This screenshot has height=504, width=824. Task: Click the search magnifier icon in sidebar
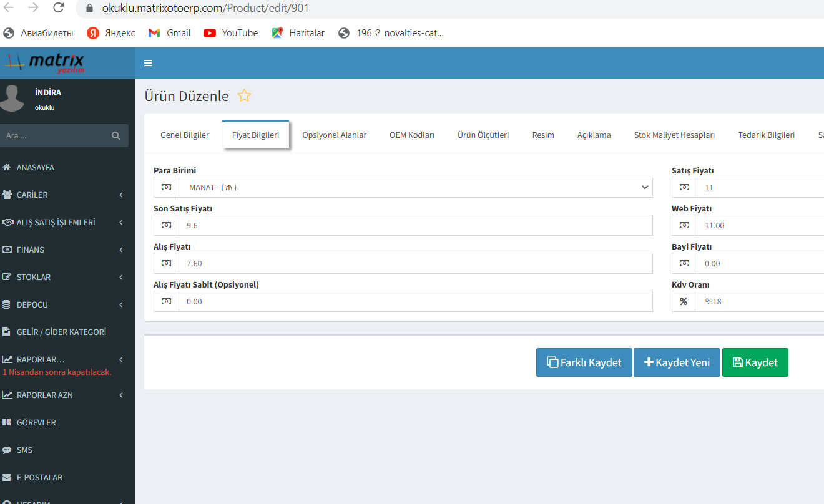pos(115,135)
